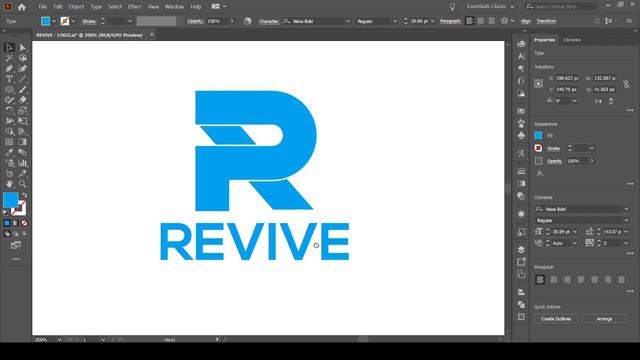
Task: Click the Search Adobe Stock field
Action: tap(561, 7)
